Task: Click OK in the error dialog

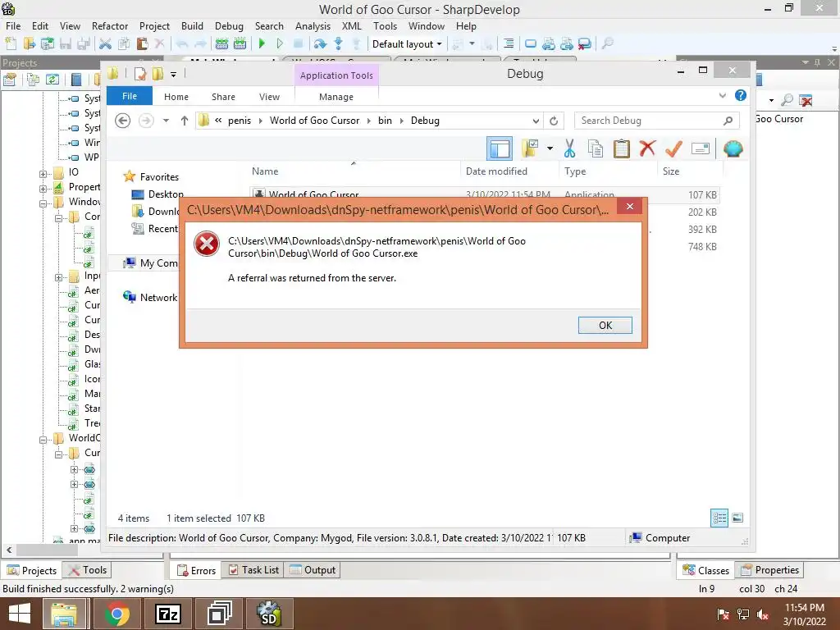Action: tap(605, 325)
